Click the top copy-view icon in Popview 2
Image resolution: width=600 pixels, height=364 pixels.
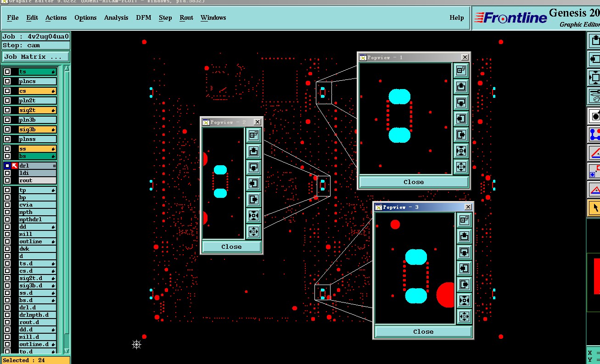tap(253, 135)
